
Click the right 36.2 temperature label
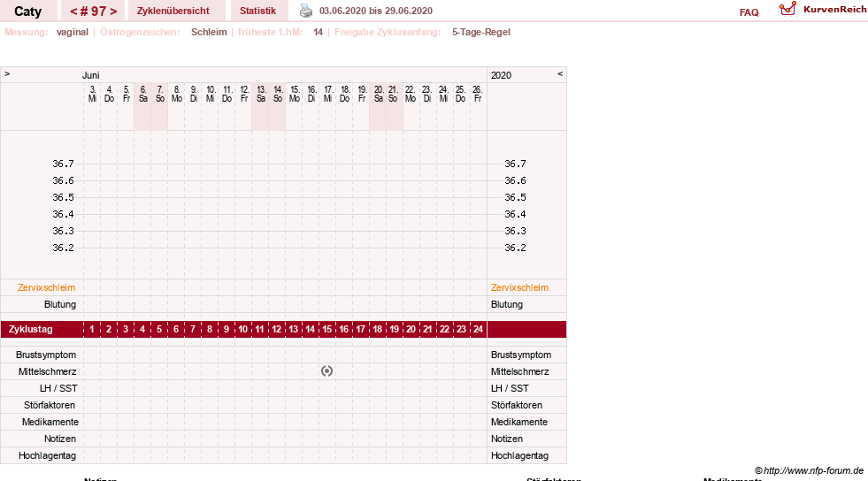tap(515, 248)
